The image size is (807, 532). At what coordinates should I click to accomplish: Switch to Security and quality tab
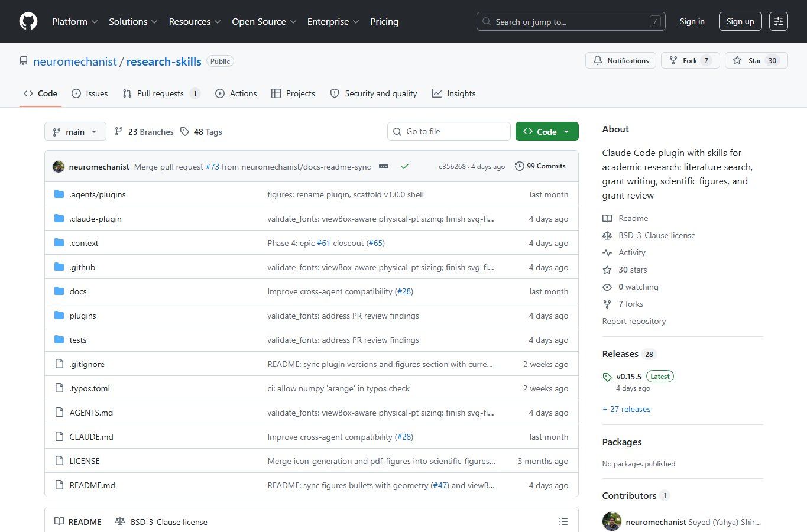(374, 93)
